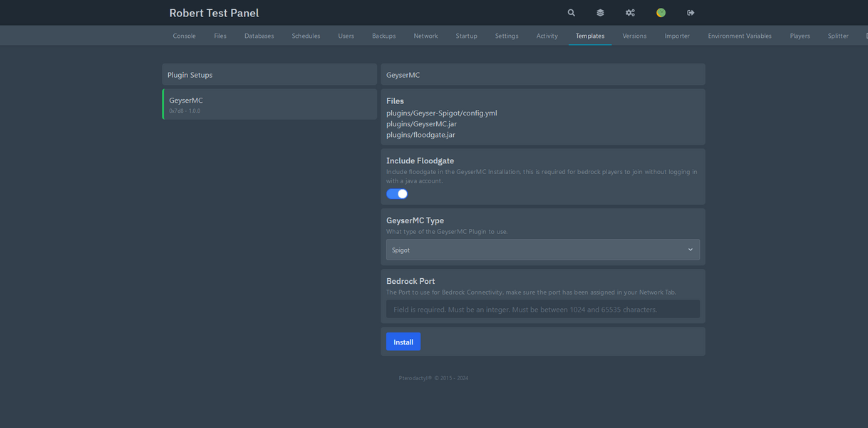This screenshot has height=428, width=868.
Task: Switch to the Console tab
Action: pos(184,35)
